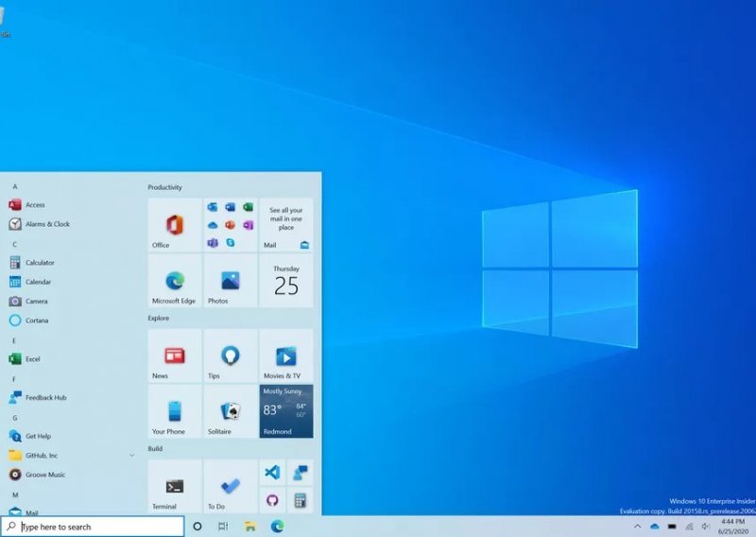The width and height of the screenshot is (756, 537).
Task: Open the Visual Studio Code small tile
Action: coord(272,473)
